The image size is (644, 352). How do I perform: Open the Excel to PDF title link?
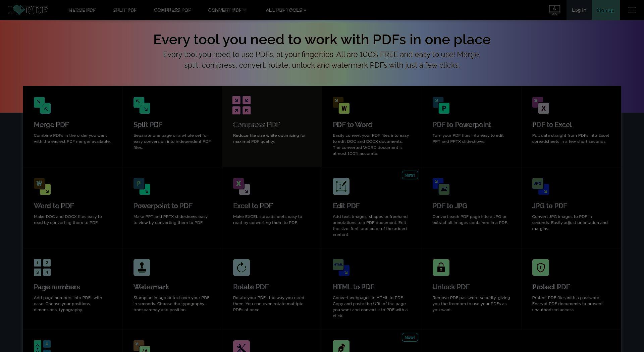[x=253, y=206]
